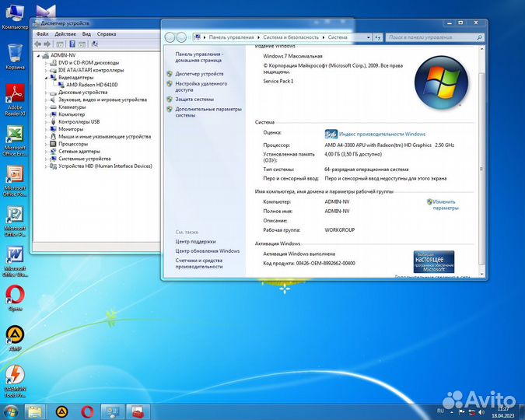Image resolution: width=525 pixels, height=420 pixels.
Task: Open the Компьютер desktop icon
Action: pyautogui.click(x=15, y=17)
